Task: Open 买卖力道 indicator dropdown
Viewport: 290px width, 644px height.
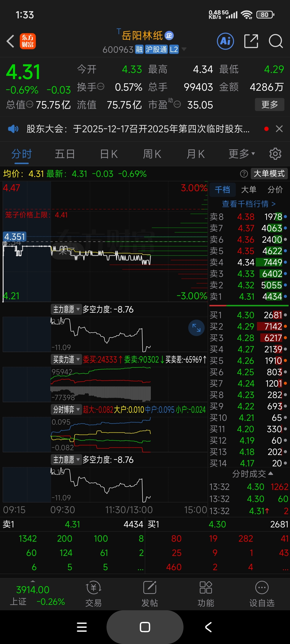Action: (x=66, y=360)
